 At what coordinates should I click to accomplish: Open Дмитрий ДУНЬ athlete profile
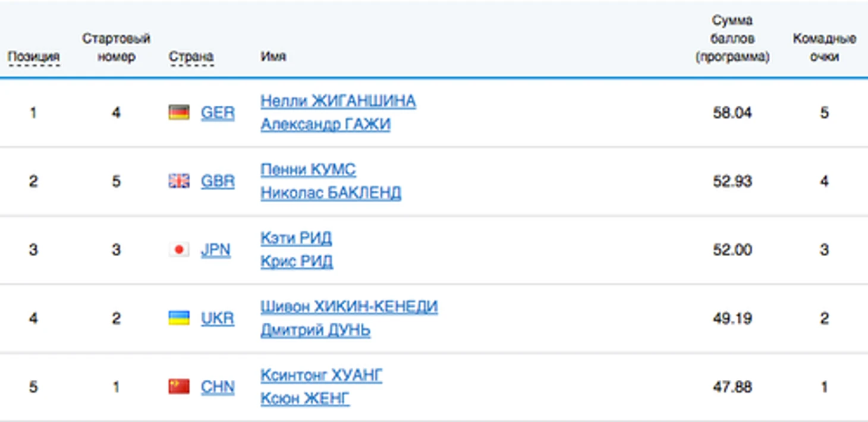click(315, 330)
